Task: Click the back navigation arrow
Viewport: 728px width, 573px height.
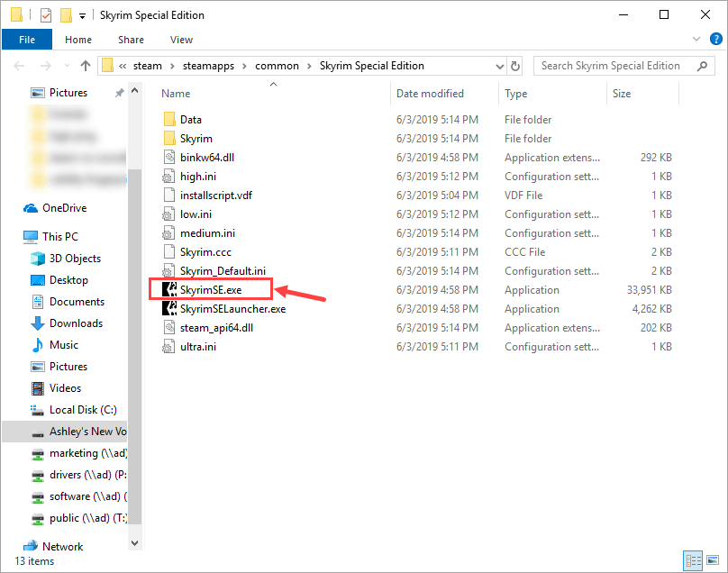Action: pos(18,66)
